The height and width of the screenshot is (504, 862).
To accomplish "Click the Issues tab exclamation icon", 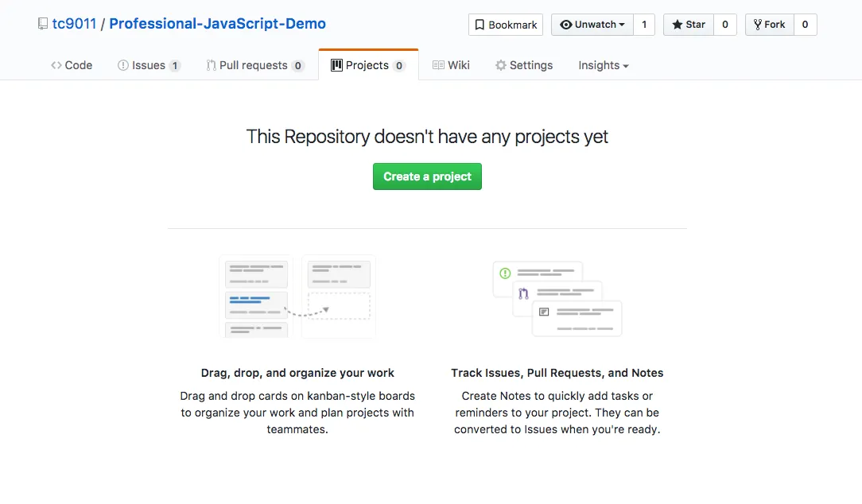I will pyautogui.click(x=123, y=65).
